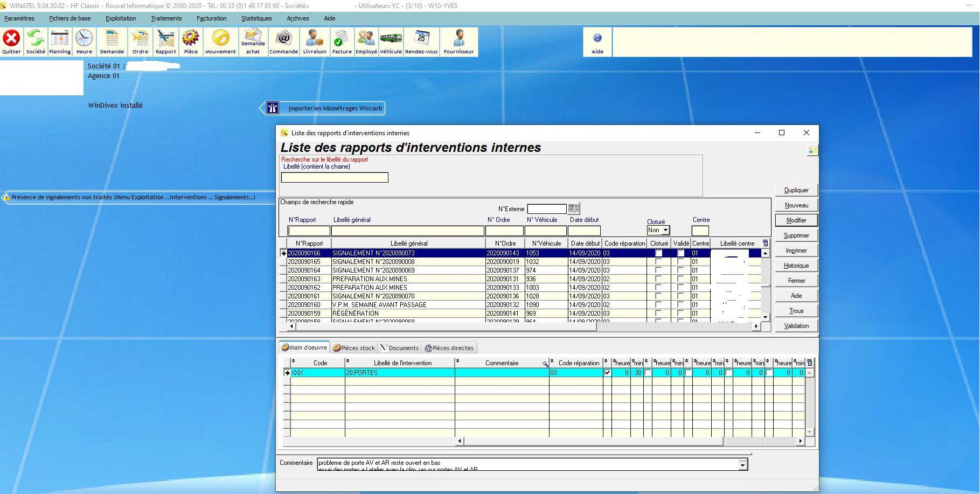The width and height of the screenshot is (980, 494).
Task: Uncheck the ticked box in the 20:PORTES row
Action: (608, 373)
